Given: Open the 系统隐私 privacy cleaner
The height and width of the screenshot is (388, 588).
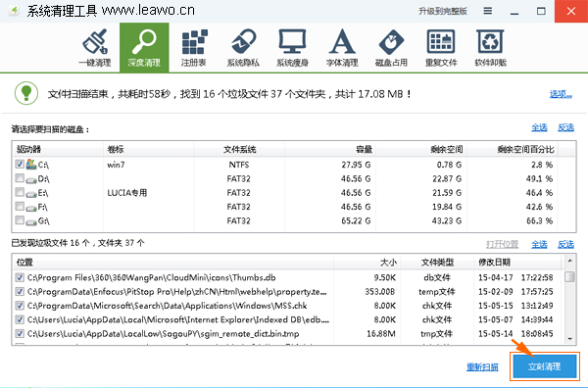Looking at the screenshot, I should [243, 48].
